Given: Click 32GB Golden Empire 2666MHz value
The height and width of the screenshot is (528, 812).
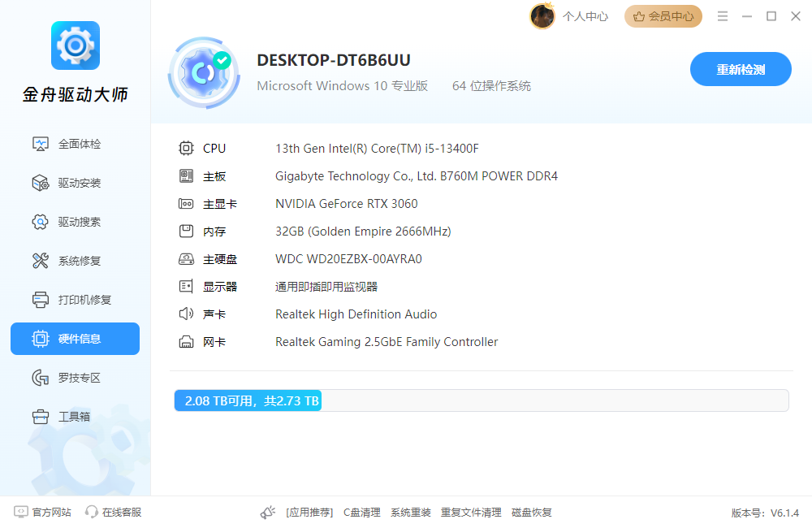Looking at the screenshot, I should (363, 232).
